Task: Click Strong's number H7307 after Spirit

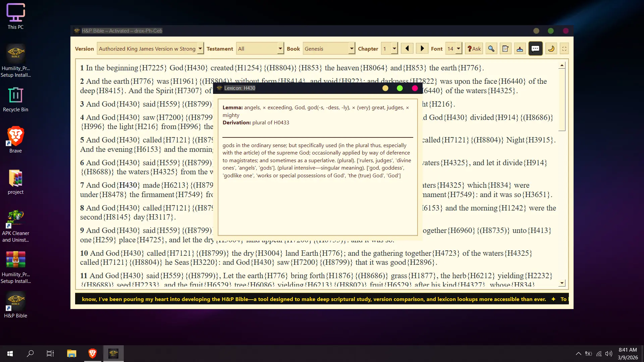Action: tap(188, 91)
